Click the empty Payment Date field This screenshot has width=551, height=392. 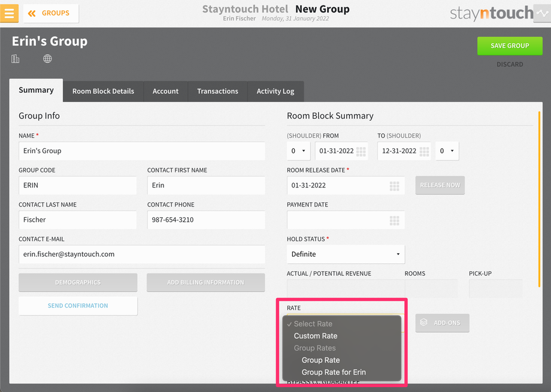[346, 220]
